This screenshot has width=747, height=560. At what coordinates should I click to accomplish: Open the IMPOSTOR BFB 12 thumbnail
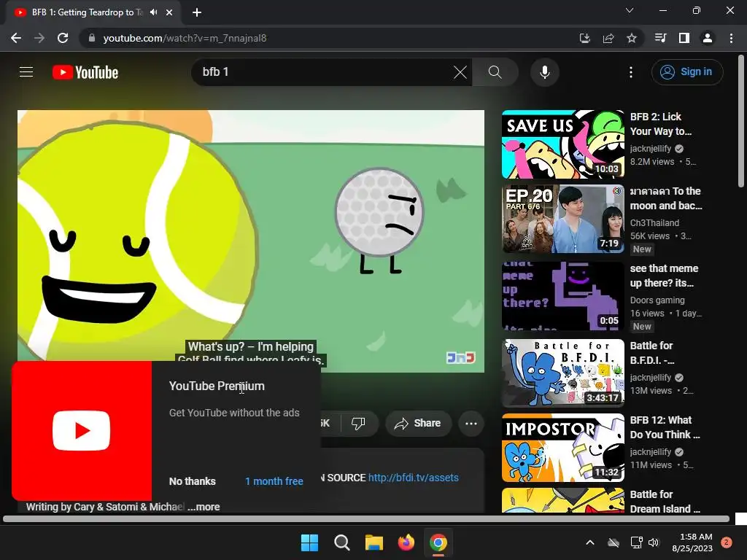point(562,448)
